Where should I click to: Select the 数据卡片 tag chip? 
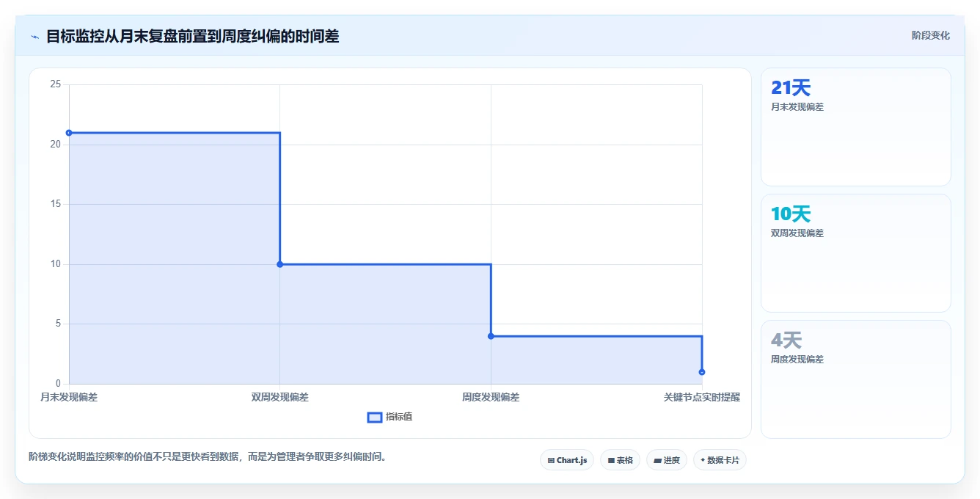pyautogui.click(x=720, y=460)
